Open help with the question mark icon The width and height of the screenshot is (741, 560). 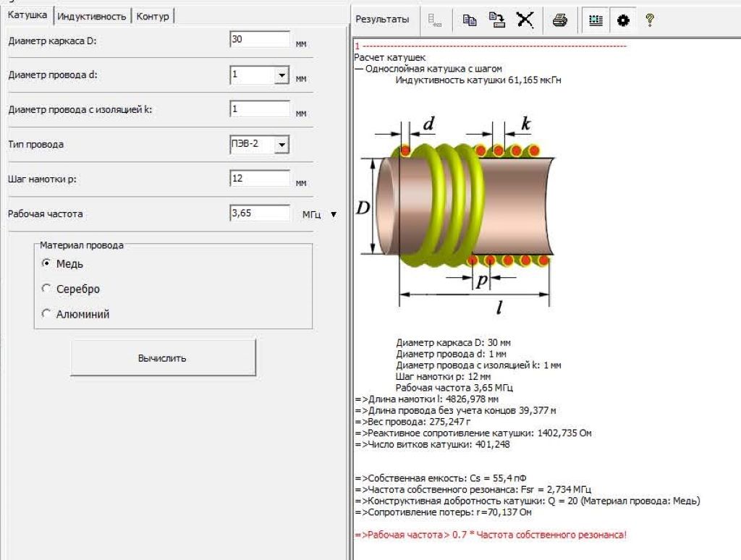[x=649, y=20]
